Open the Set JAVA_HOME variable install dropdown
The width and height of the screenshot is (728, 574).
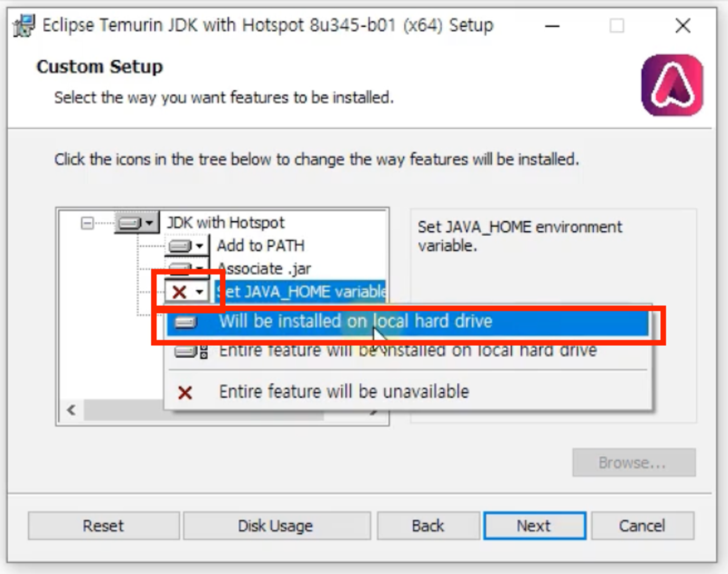(199, 292)
